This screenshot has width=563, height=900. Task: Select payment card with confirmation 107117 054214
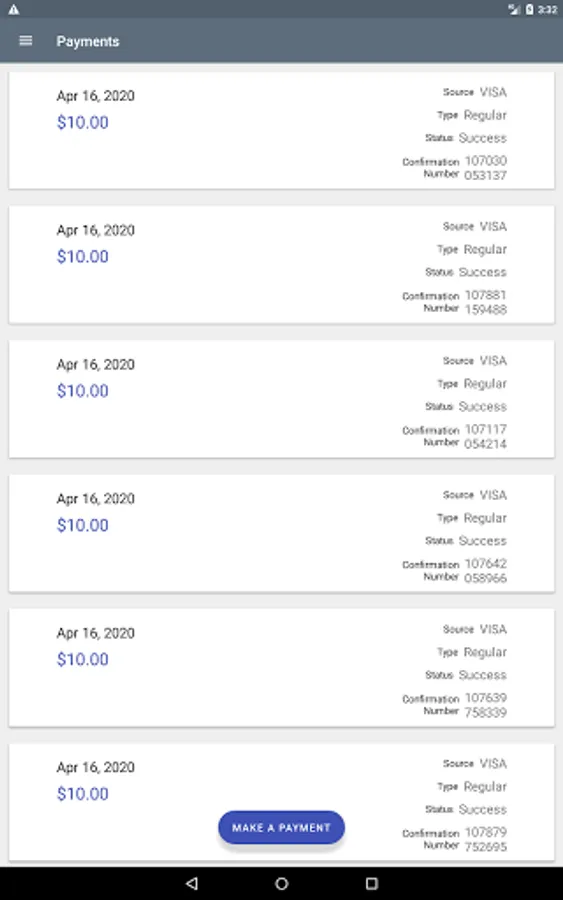click(x=281, y=399)
